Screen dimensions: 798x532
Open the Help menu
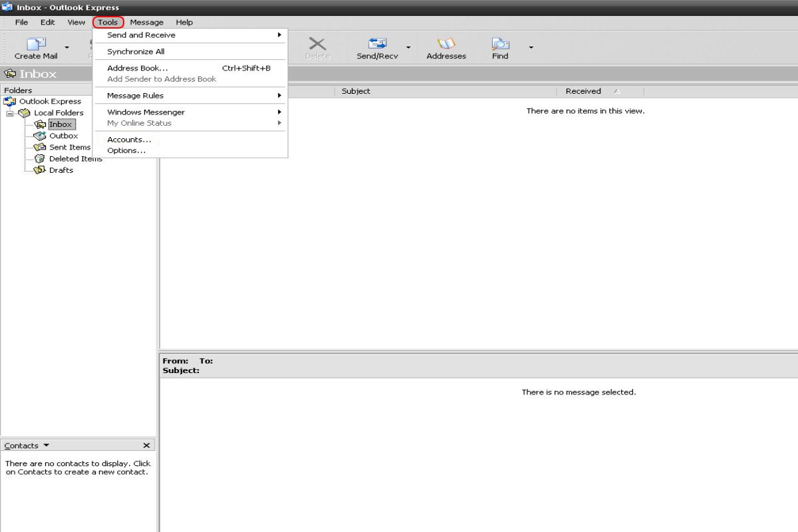click(184, 22)
